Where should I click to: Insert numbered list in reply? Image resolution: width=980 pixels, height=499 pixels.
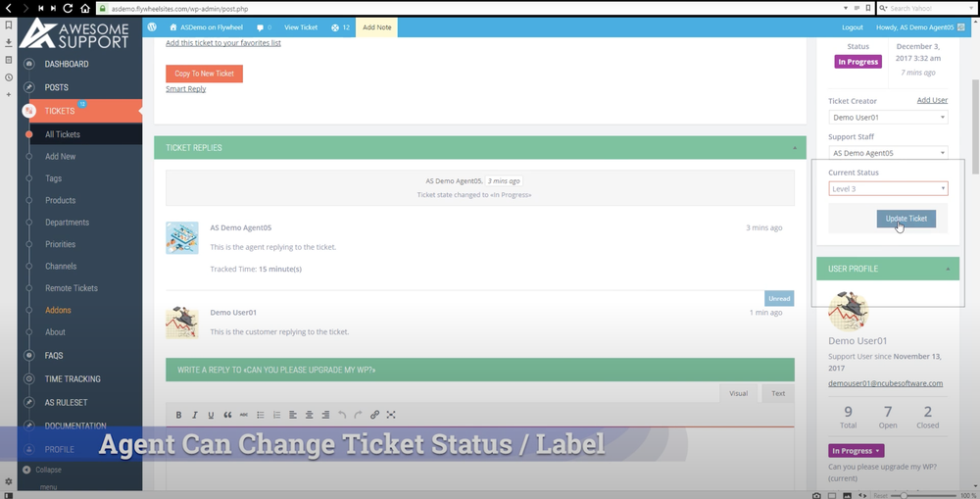276,415
